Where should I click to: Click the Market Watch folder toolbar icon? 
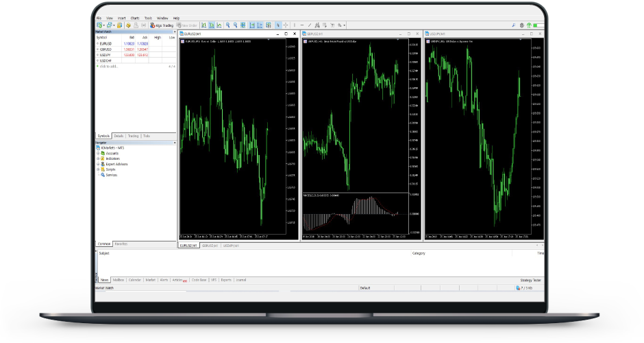pyautogui.click(x=119, y=25)
